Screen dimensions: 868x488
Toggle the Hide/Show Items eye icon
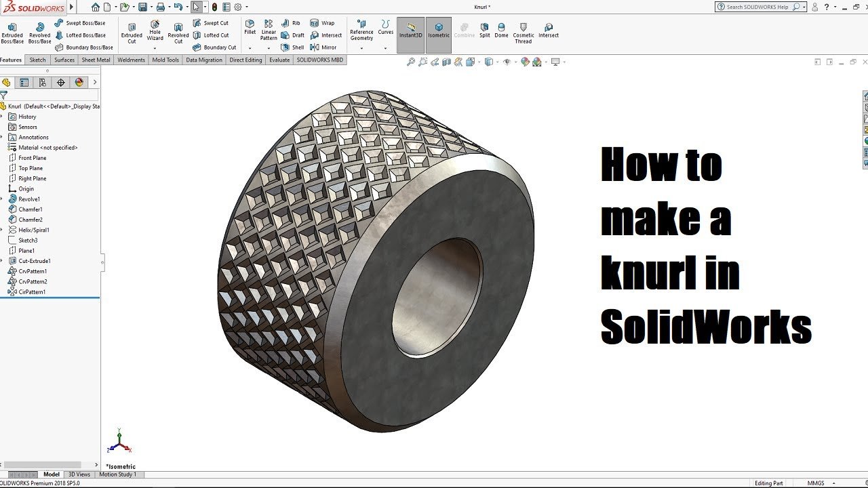[x=506, y=62]
